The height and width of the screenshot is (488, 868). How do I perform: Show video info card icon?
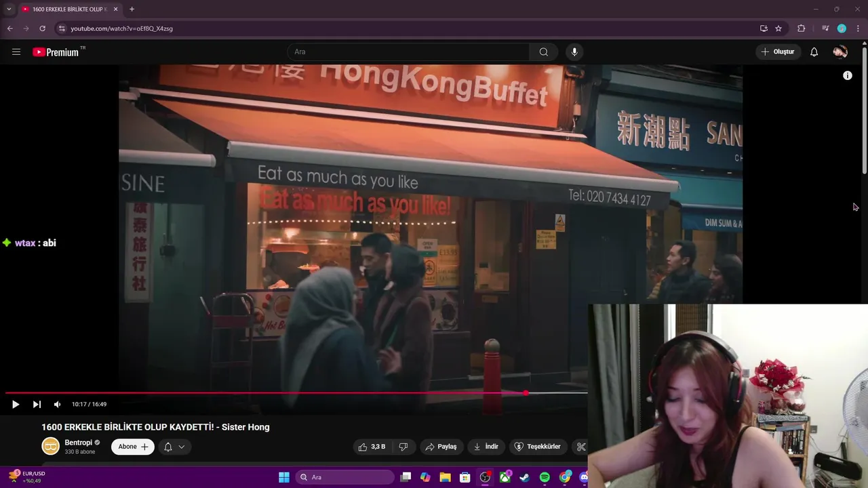[848, 76]
